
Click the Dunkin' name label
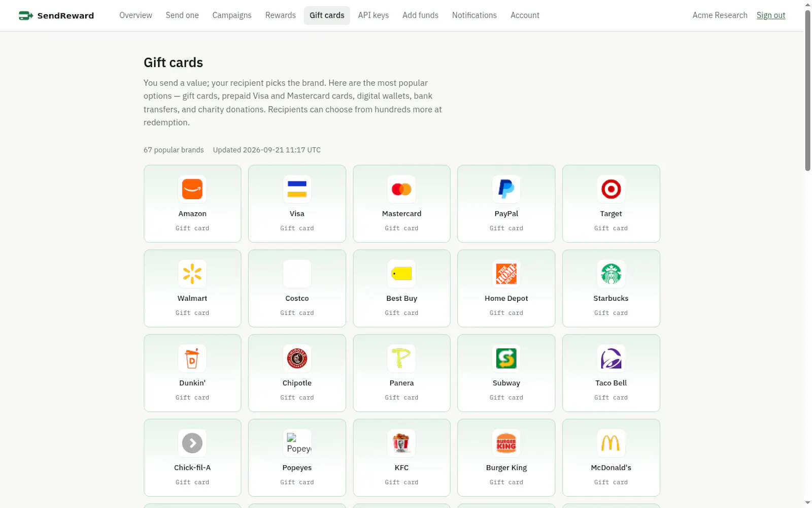tap(192, 383)
